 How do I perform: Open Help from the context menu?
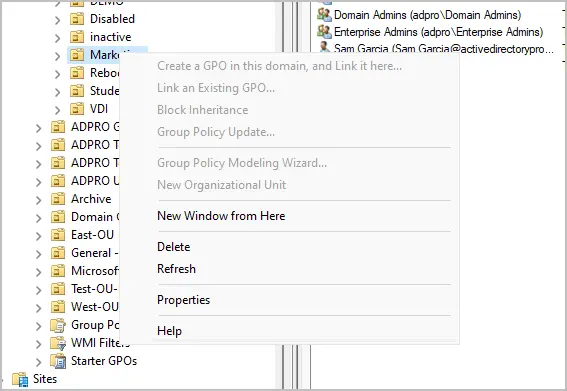pyautogui.click(x=169, y=331)
